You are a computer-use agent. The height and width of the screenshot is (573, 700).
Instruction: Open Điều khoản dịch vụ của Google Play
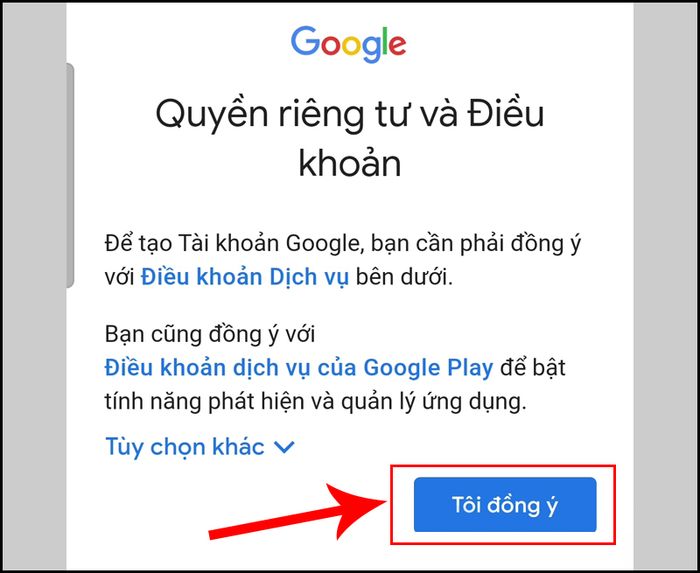click(x=299, y=368)
